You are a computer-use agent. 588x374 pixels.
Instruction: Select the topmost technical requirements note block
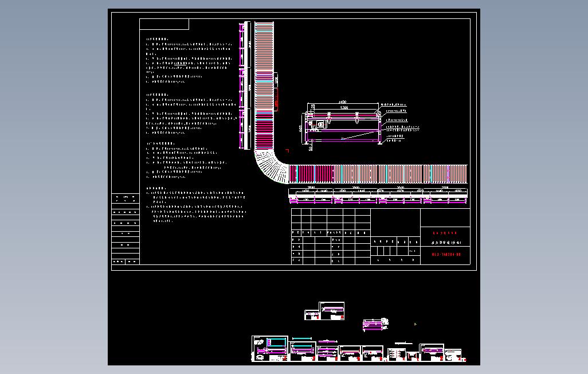(x=189, y=60)
